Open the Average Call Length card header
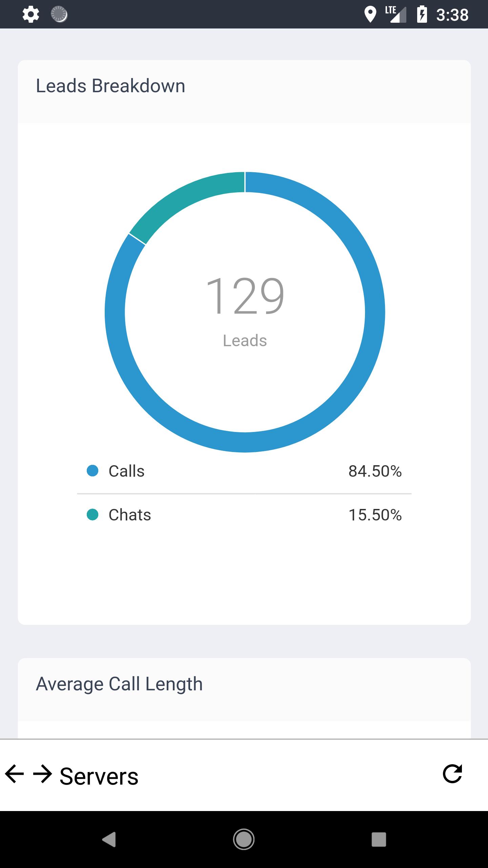The width and height of the screenshot is (488, 868). [244, 690]
